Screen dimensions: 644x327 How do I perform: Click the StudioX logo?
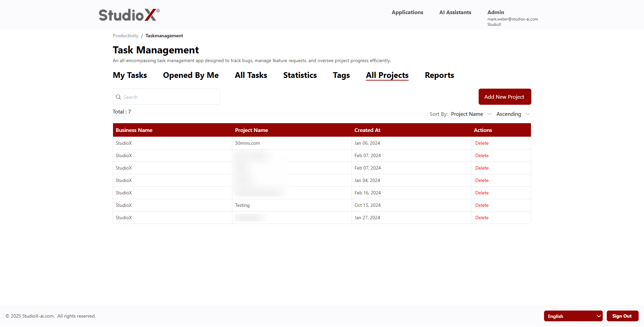pos(128,14)
